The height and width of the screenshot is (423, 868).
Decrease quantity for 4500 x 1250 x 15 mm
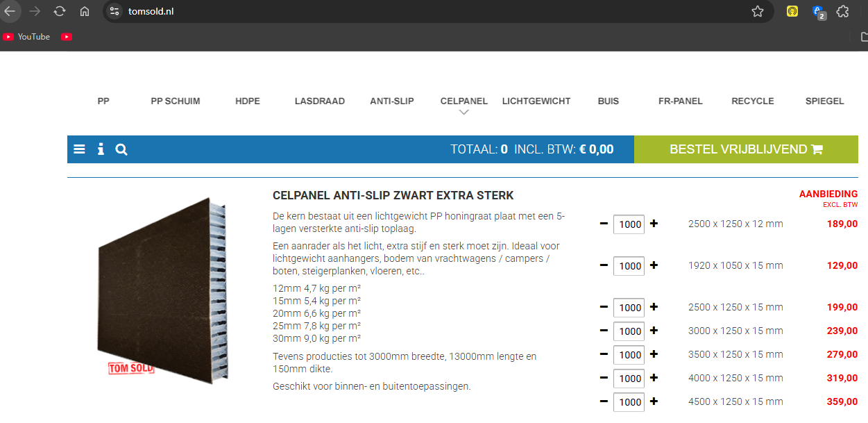pyautogui.click(x=604, y=401)
